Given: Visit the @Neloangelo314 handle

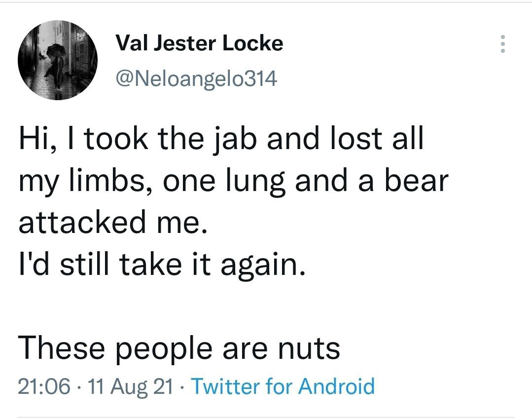Looking at the screenshot, I should pos(196,79).
